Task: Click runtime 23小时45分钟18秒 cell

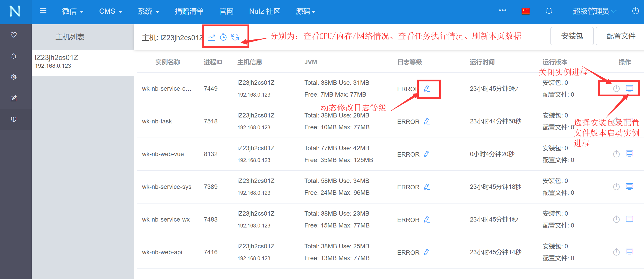Action: pyautogui.click(x=496, y=187)
